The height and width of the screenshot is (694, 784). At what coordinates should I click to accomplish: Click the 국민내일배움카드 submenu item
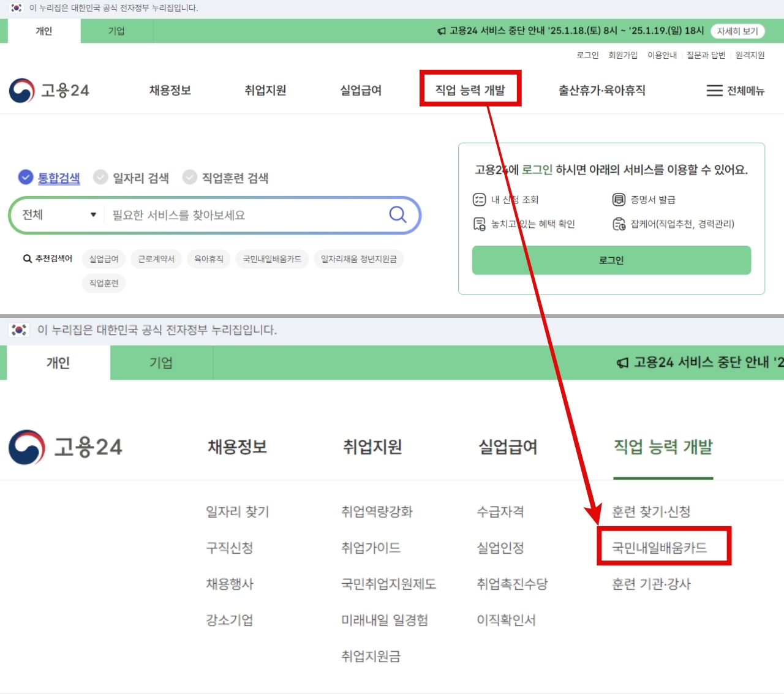click(x=660, y=548)
